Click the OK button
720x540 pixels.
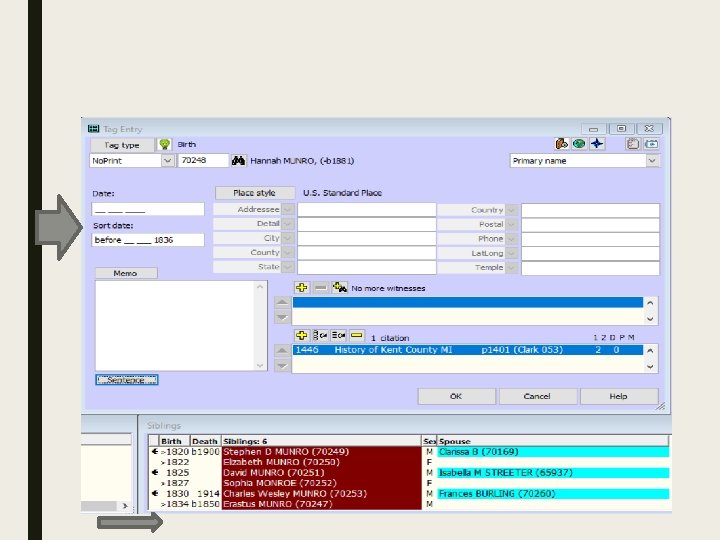tap(455, 396)
